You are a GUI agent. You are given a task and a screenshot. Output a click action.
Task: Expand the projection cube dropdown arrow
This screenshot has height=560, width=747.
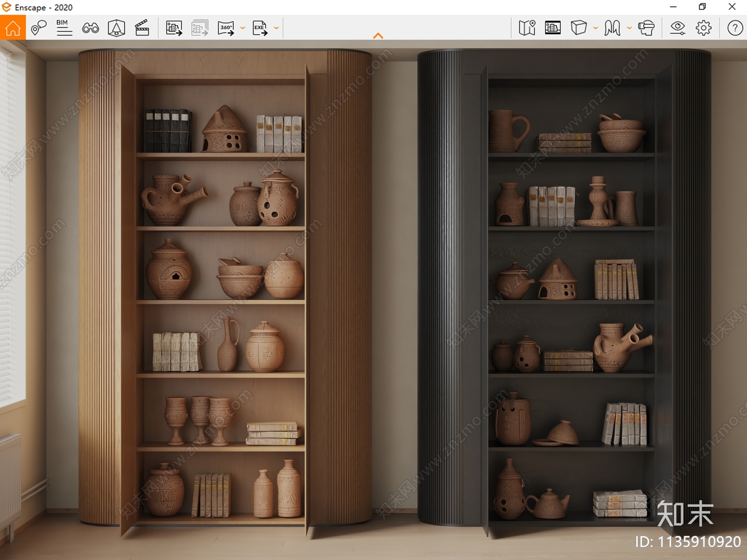[596, 28]
